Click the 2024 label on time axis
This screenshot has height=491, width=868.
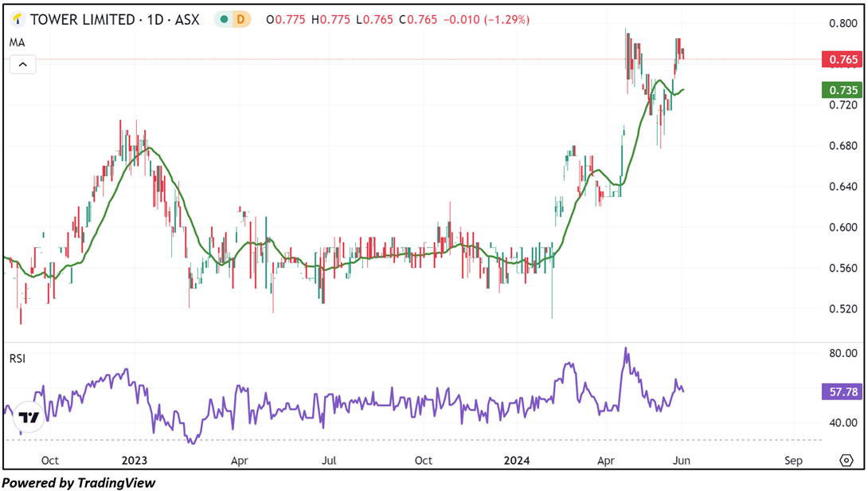[517, 461]
